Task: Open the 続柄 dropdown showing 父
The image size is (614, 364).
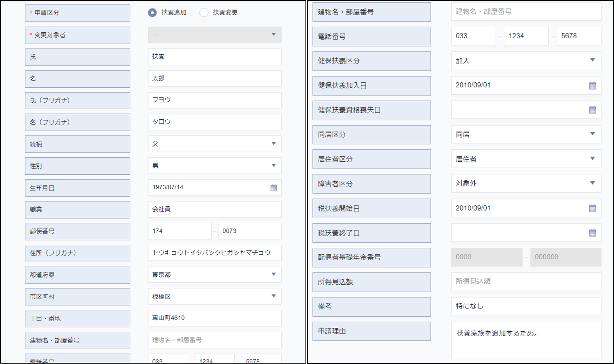Action: point(214,144)
